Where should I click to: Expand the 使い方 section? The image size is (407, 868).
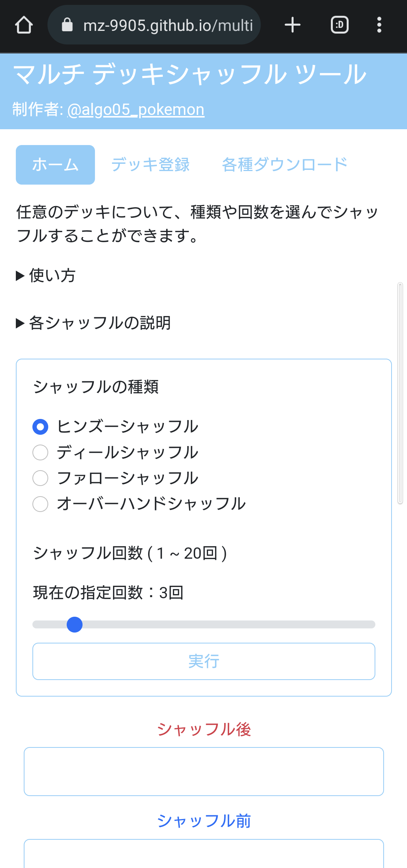(x=46, y=276)
